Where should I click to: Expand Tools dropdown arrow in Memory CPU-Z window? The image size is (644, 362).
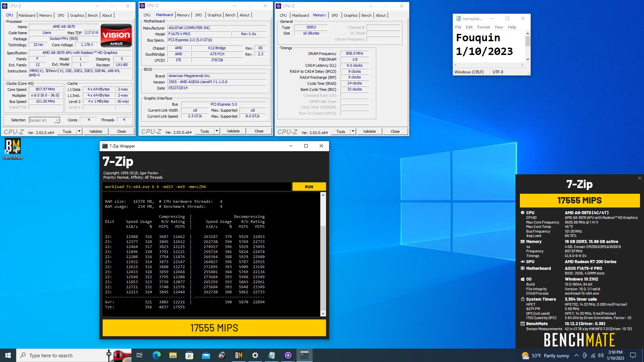point(353,131)
